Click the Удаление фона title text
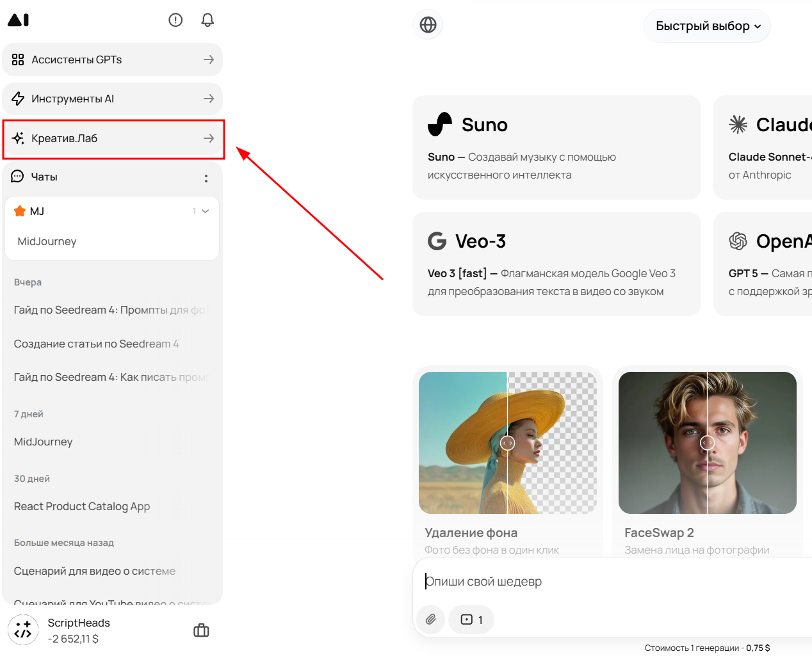 pyautogui.click(x=471, y=532)
